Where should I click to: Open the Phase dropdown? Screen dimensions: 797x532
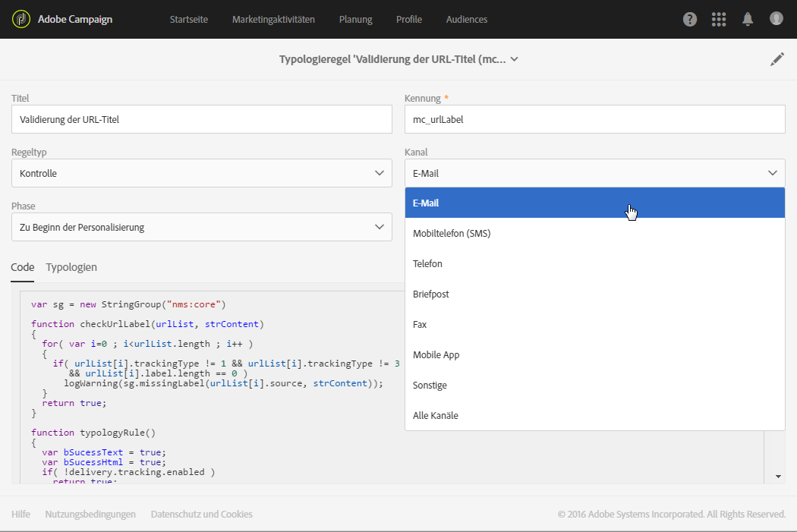tap(202, 227)
